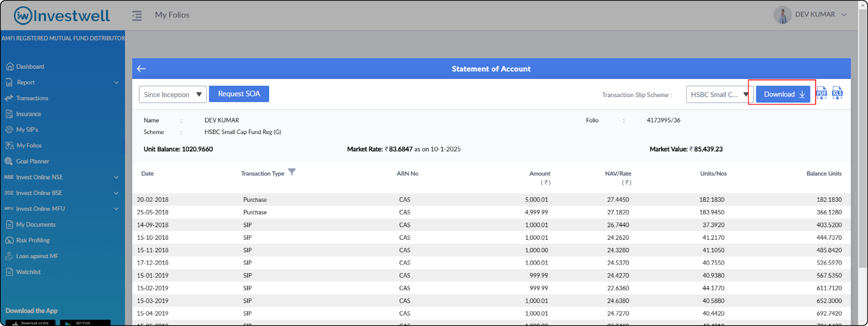Screen dimensions: 868x326
Task: Click the Request SOA button
Action: 239,94
